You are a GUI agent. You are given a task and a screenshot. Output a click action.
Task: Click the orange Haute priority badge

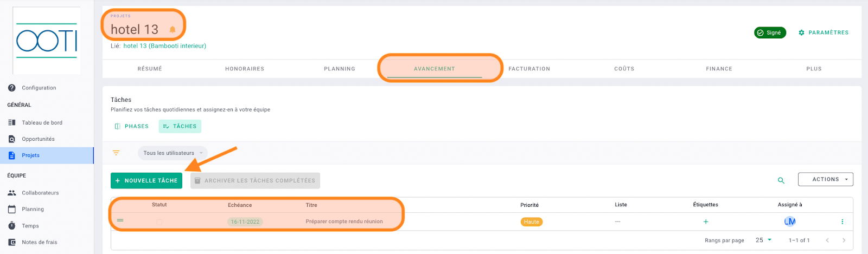(x=532, y=222)
